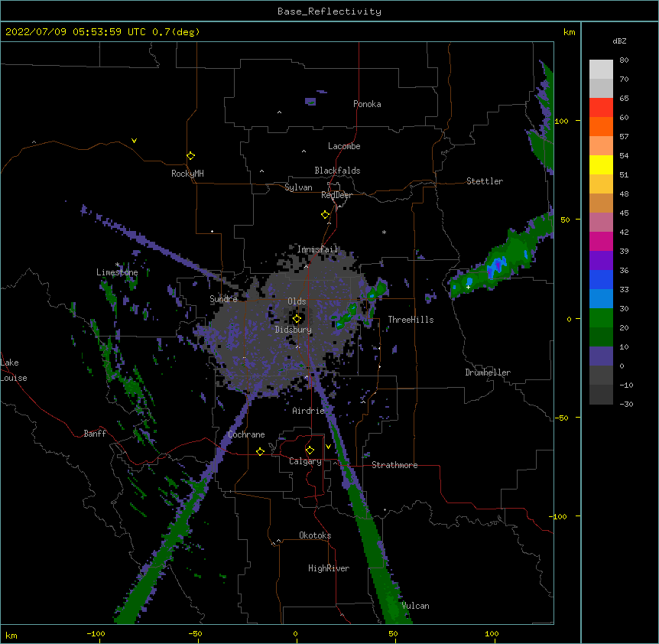Viewport: 659px width, 644px height.
Task: Click the Calgary city label
Action: click(305, 461)
